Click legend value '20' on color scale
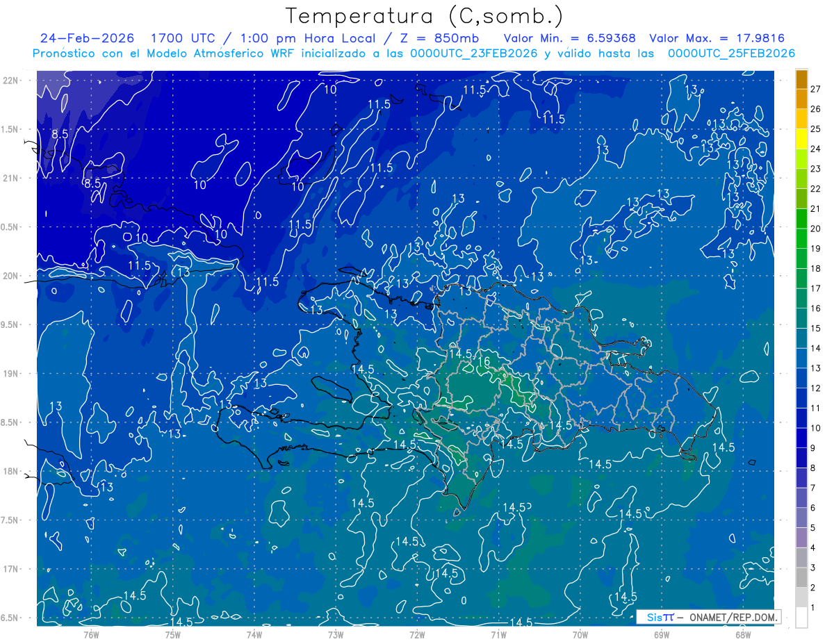The height and width of the screenshot is (644, 834). point(816,229)
